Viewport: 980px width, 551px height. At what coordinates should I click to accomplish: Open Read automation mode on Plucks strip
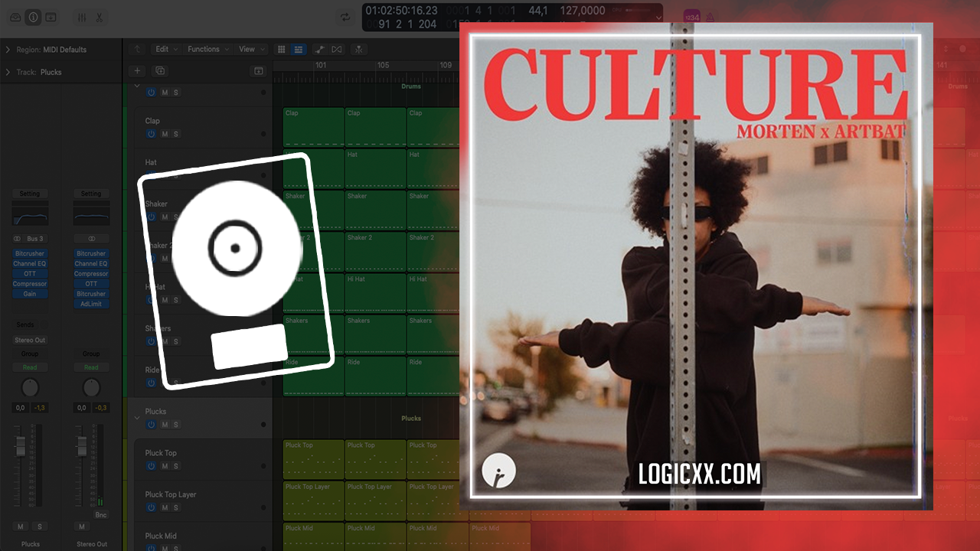pyautogui.click(x=30, y=367)
